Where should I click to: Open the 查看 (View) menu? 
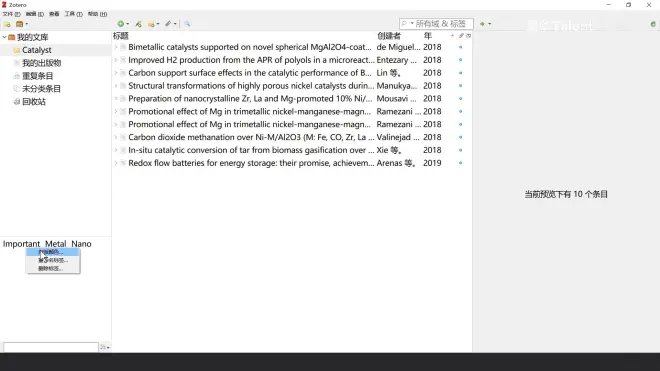(54, 14)
